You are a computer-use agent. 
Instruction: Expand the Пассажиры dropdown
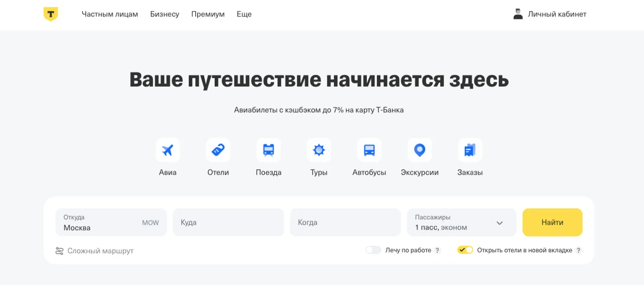point(462,223)
